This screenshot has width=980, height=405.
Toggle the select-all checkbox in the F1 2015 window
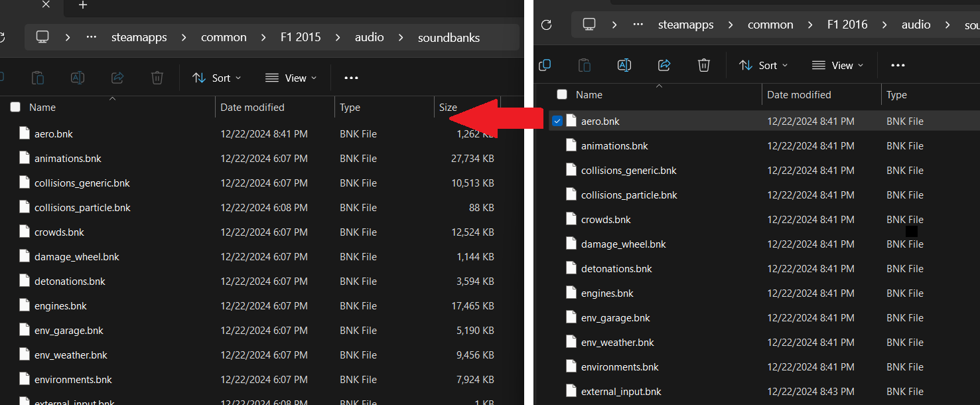coord(15,107)
